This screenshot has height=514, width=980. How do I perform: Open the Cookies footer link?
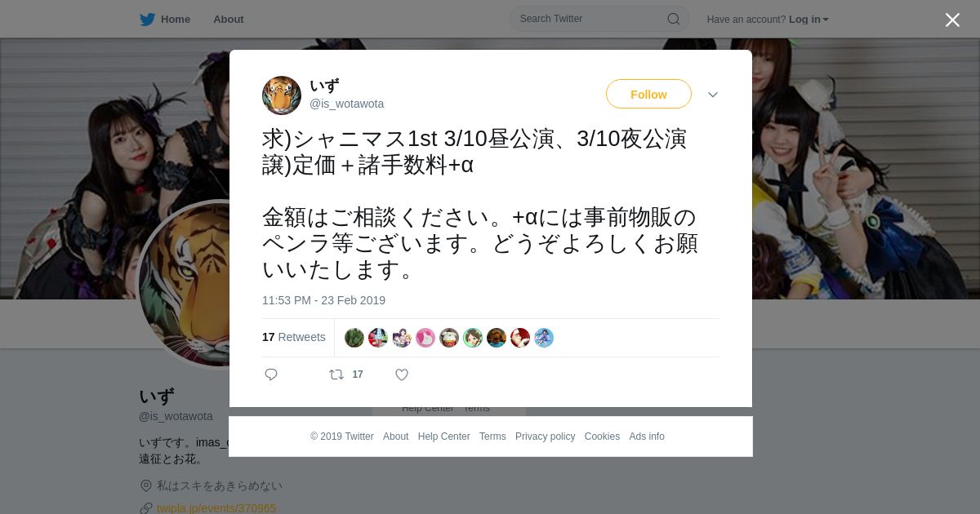click(x=602, y=436)
